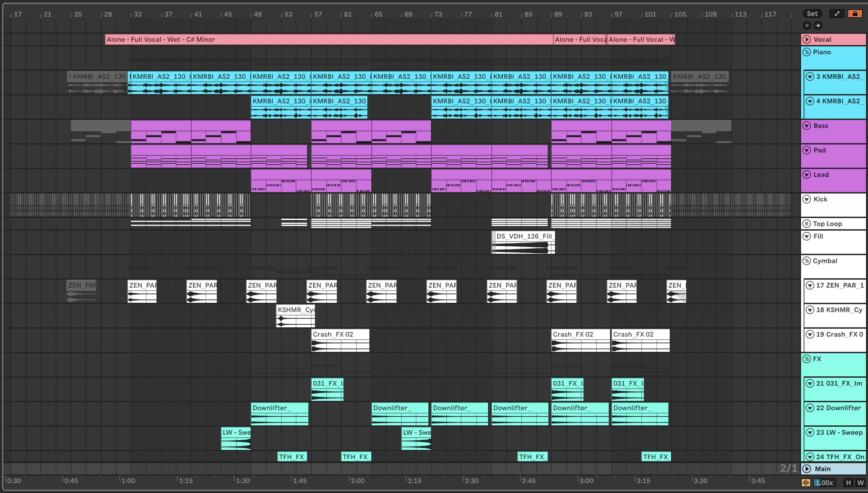Select the first 031_FX_I impact clip
The width and height of the screenshot is (868, 493).
click(x=327, y=389)
